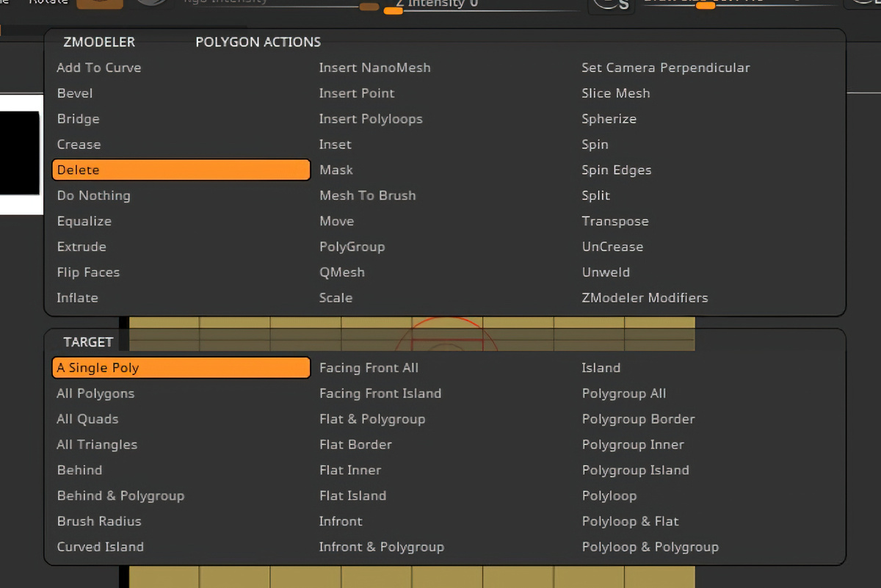Select the Equalize action
The height and width of the screenshot is (588, 881).
click(84, 221)
